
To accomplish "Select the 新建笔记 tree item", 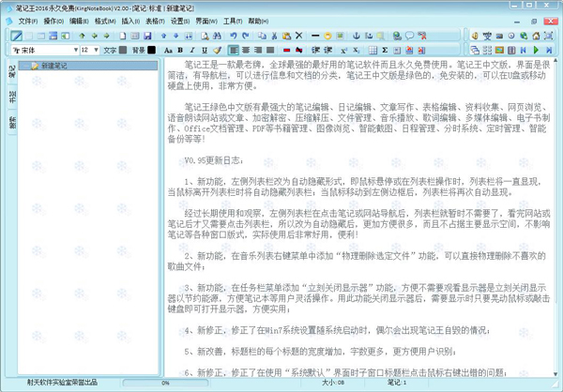I will pos(88,66).
